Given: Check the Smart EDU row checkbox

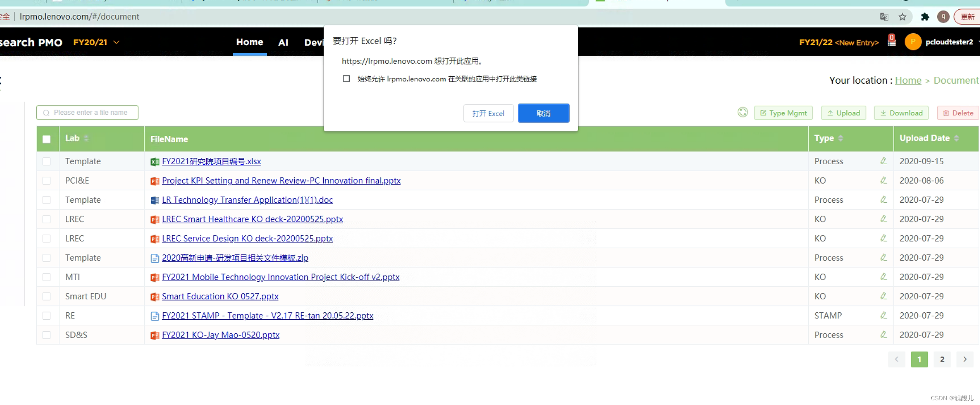Looking at the screenshot, I should point(47,296).
